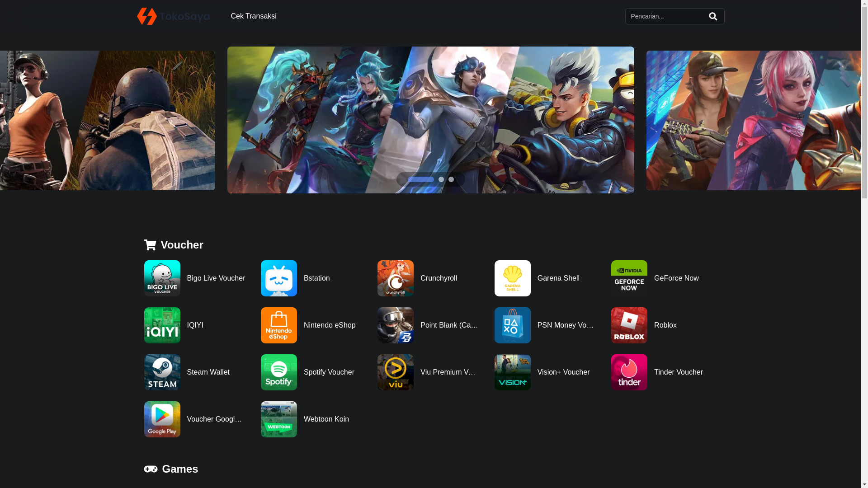Screen dimensions: 868x488
Task: Open the Vision+ Voucher icon
Action: pyautogui.click(x=513, y=372)
